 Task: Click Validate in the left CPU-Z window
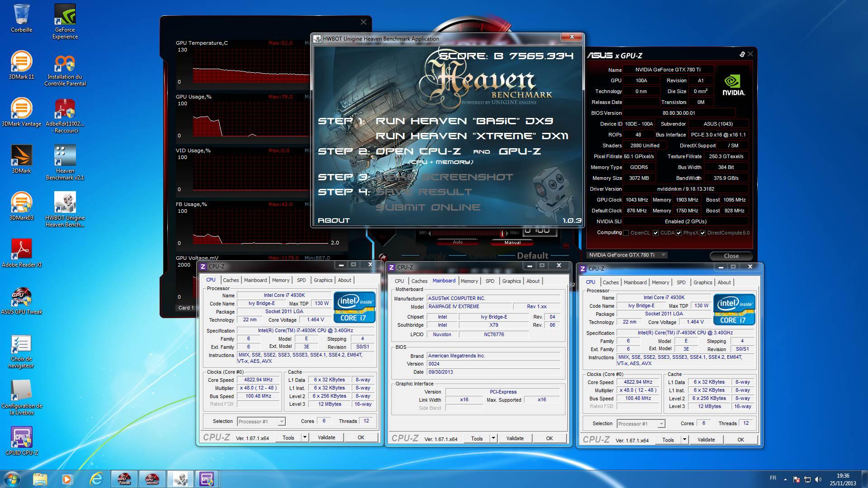click(326, 437)
